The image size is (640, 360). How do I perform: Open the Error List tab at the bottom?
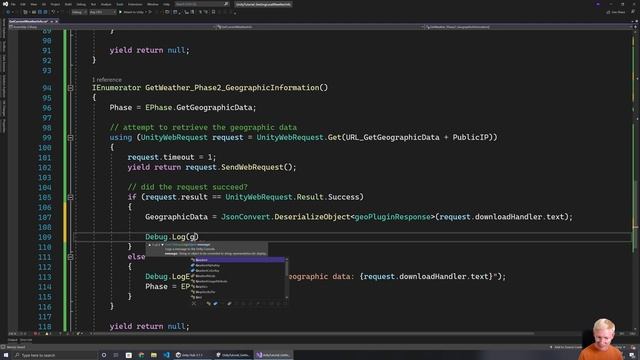pos(26,340)
